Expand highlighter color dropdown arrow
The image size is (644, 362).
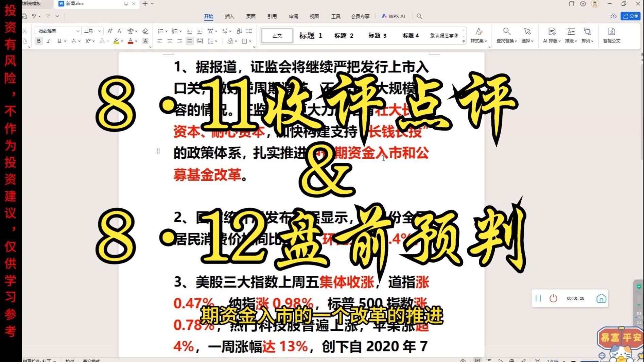pyautogui.click(x=122, y=41)
